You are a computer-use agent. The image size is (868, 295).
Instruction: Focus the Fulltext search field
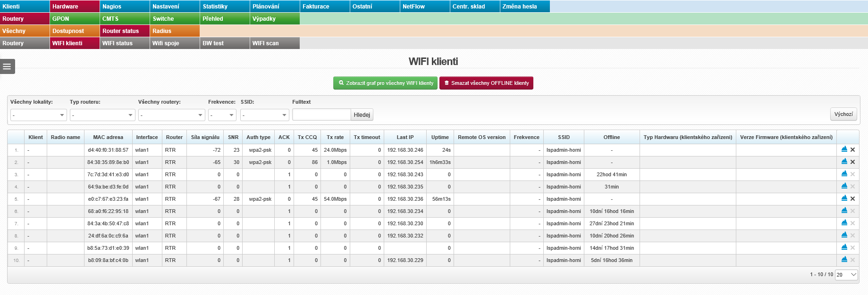click(321, 115)
